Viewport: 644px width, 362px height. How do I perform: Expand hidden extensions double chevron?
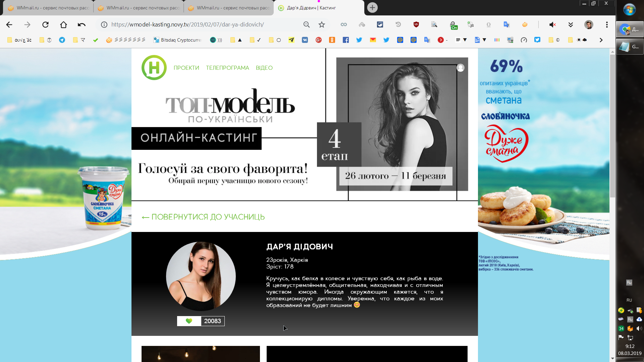[571, 24]
